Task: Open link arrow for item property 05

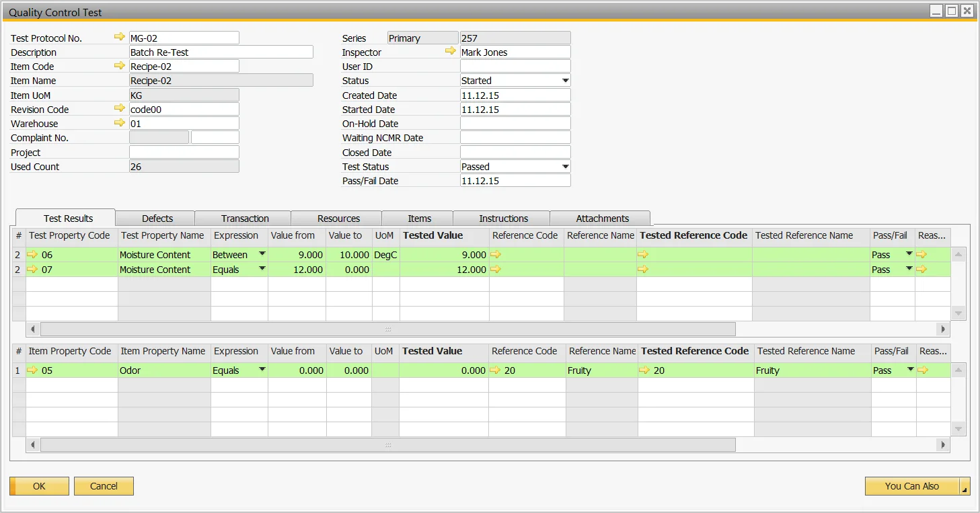Action: point(33,370)
